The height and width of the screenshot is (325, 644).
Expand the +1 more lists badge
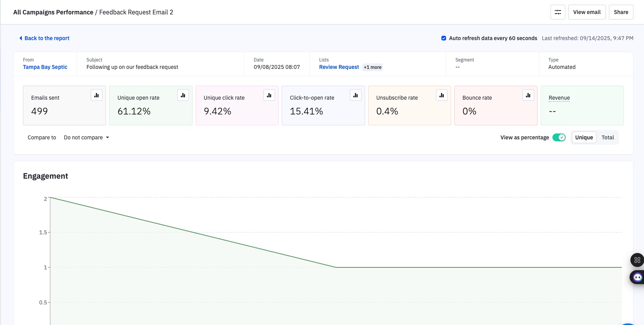click(372, 67)
